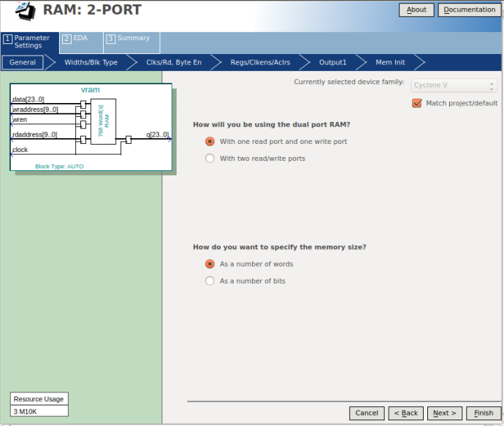The width and height of the screenshot is (504, 426).
Task: Click the vram block diagram title
Action: pyautogui.click(x=91, y=90)
